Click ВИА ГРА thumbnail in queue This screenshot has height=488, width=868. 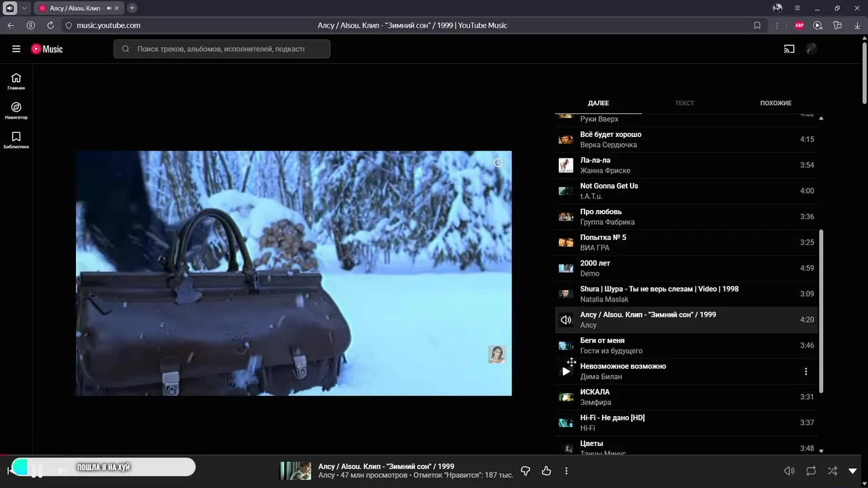click(x=566, y=243)
